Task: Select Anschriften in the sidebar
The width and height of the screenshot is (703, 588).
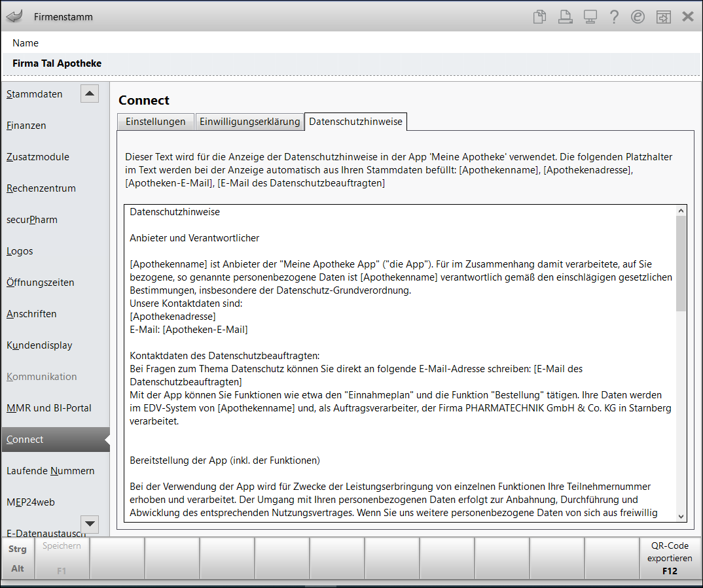Action: 31,313
